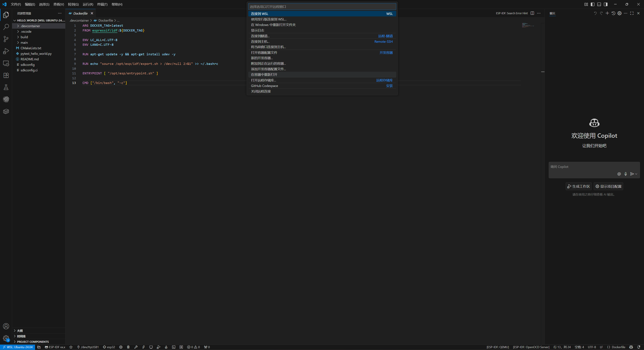
Task: Click the editor minimap preview
Action: [528, 25]
